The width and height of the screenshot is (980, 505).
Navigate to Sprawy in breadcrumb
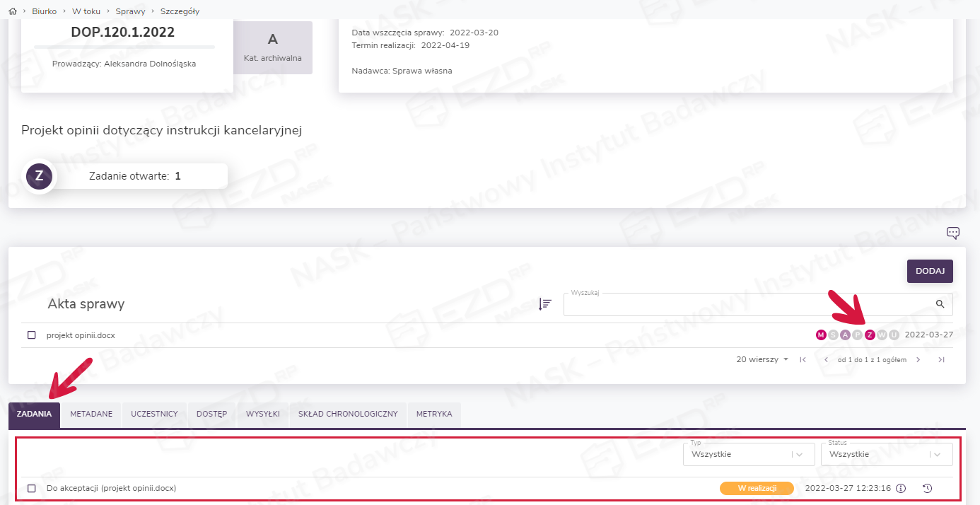130,11
